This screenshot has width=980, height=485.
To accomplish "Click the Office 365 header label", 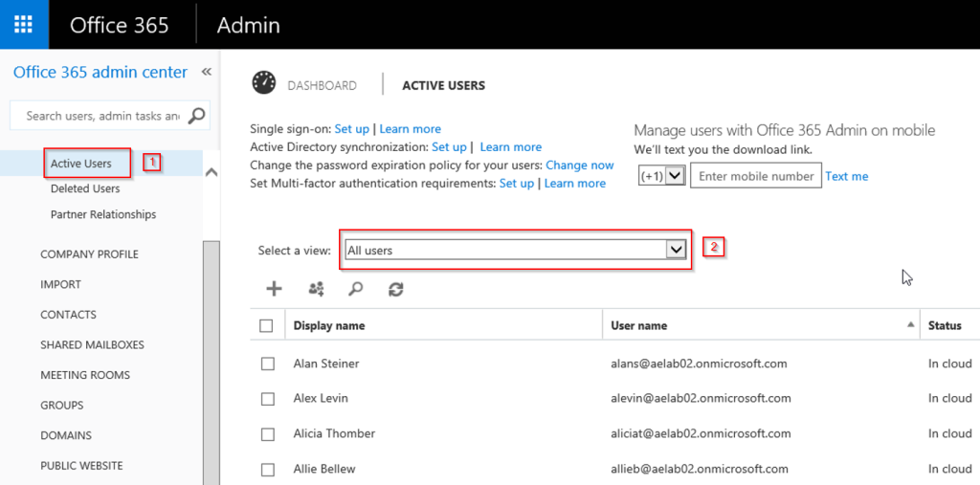I will (x=120, y=25).
